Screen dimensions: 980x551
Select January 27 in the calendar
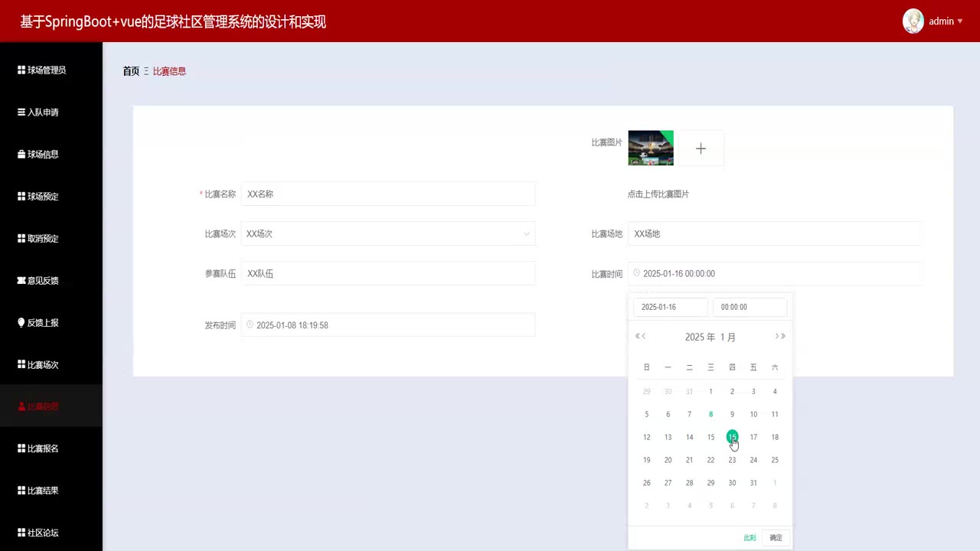tap(668, 484)
